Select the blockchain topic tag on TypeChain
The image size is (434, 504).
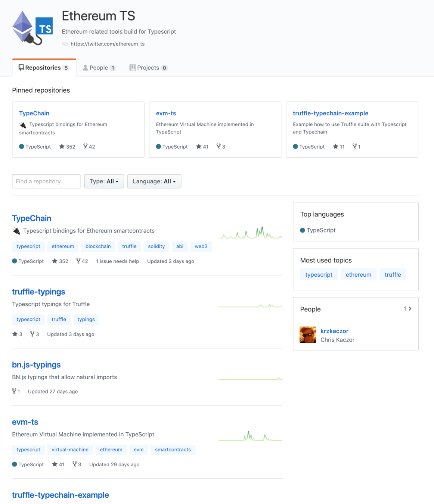(x=98, y=246)
